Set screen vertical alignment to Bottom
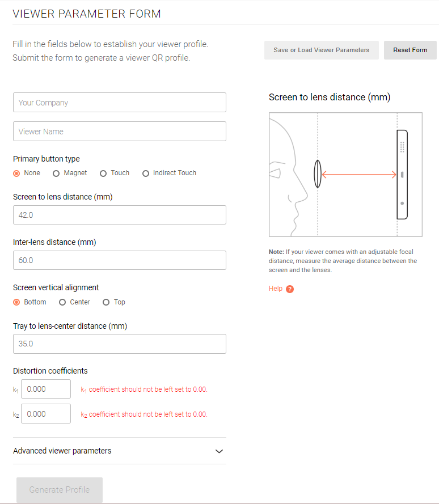Image resolution: width=439 pixels, height=504 pixels. [x=16, y=302]
